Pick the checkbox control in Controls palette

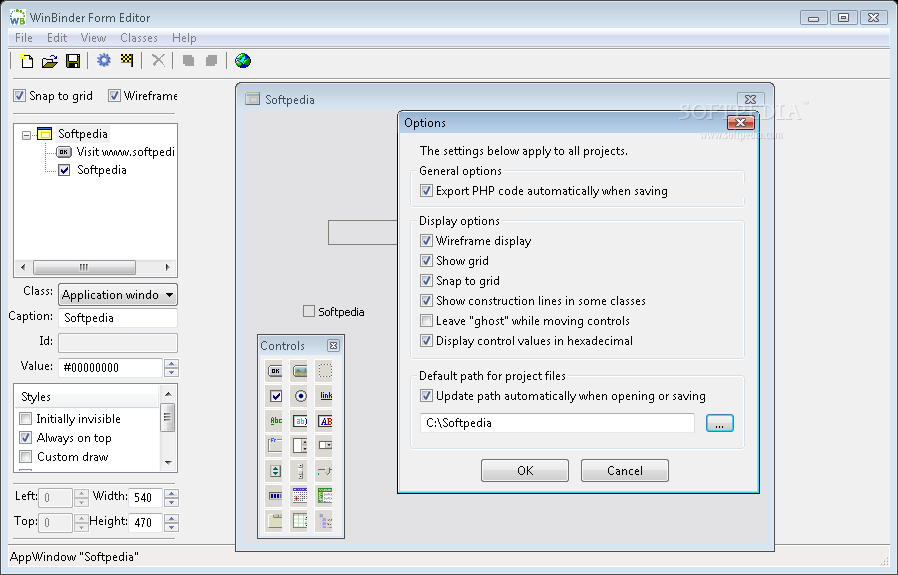(x=275, y=396)
